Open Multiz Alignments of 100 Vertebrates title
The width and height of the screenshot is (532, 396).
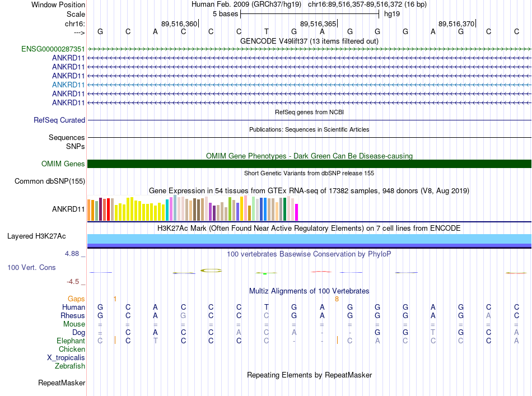coord(309,291)
